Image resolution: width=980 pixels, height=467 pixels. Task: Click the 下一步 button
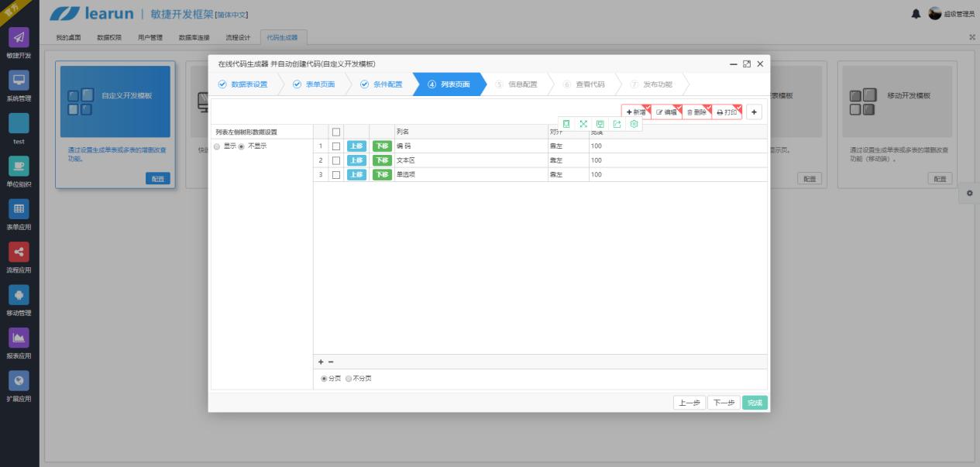coord(724,403)
